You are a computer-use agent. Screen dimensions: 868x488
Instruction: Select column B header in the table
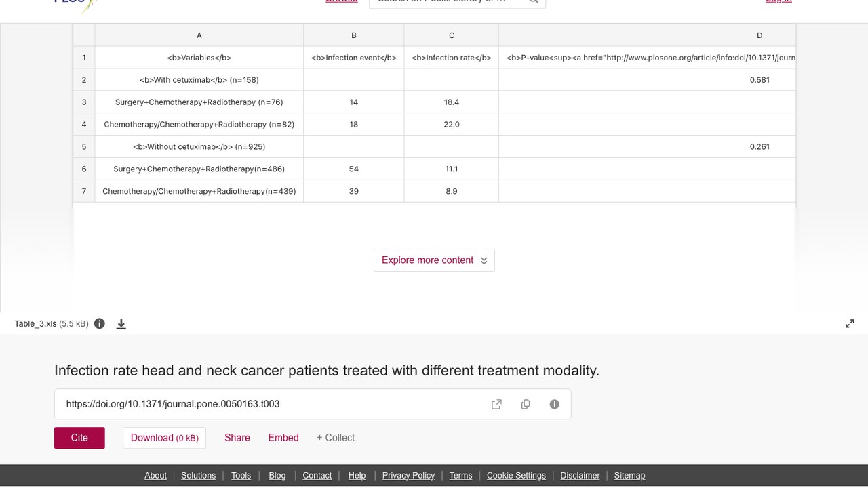[x=354, y=35]
